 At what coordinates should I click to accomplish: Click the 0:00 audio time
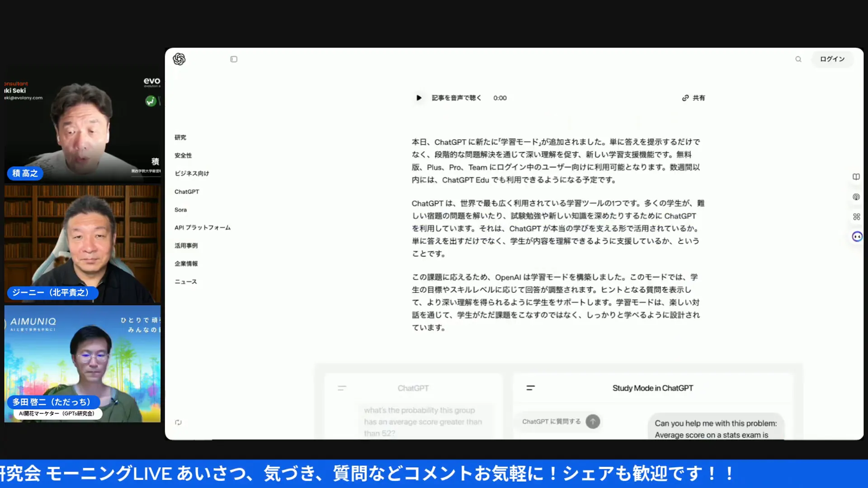pyautogui.click(x=500, y=98)
